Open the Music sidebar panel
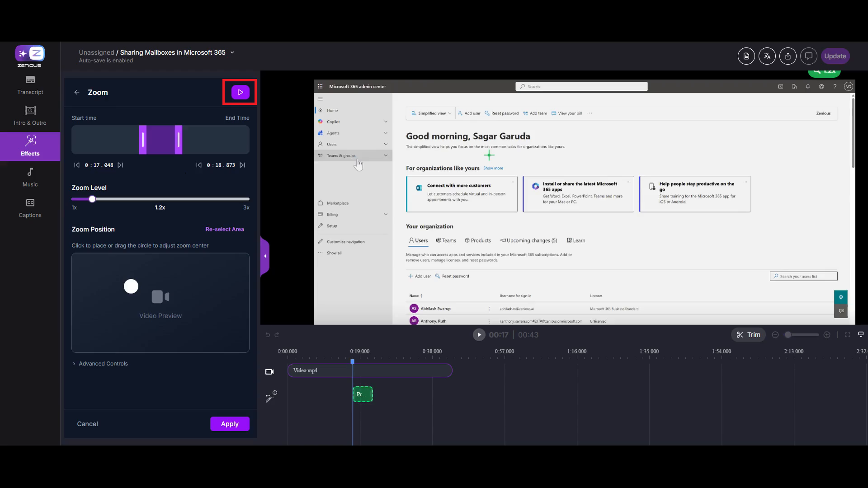Screen dimensions: 868x488 click(30, 177)
